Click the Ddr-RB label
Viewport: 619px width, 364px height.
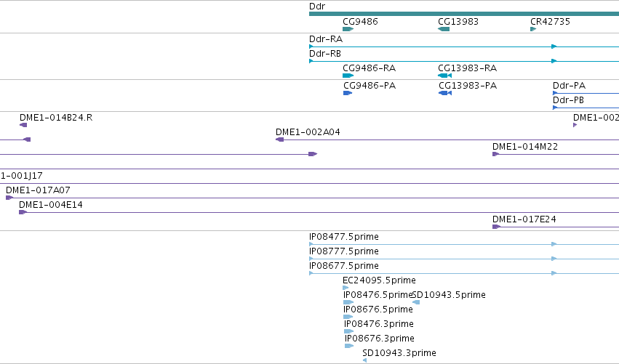tap(325, 54)
